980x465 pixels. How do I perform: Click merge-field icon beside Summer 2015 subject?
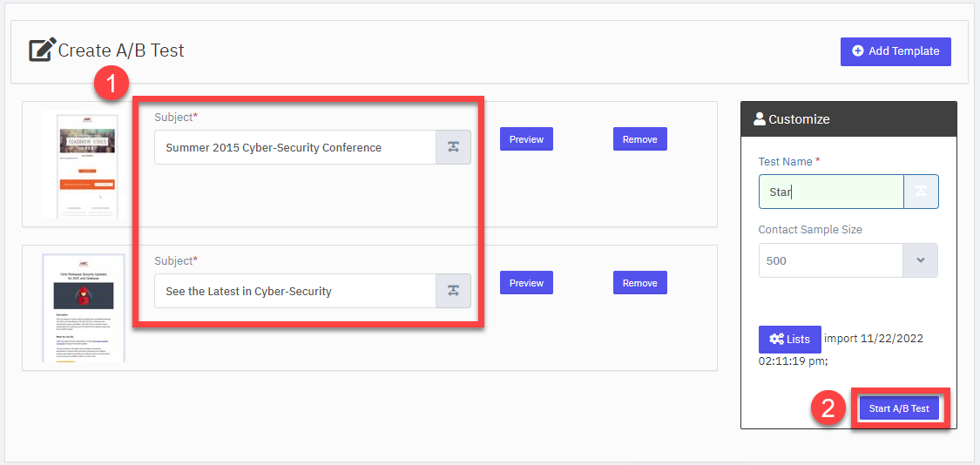tap(453, 147)
